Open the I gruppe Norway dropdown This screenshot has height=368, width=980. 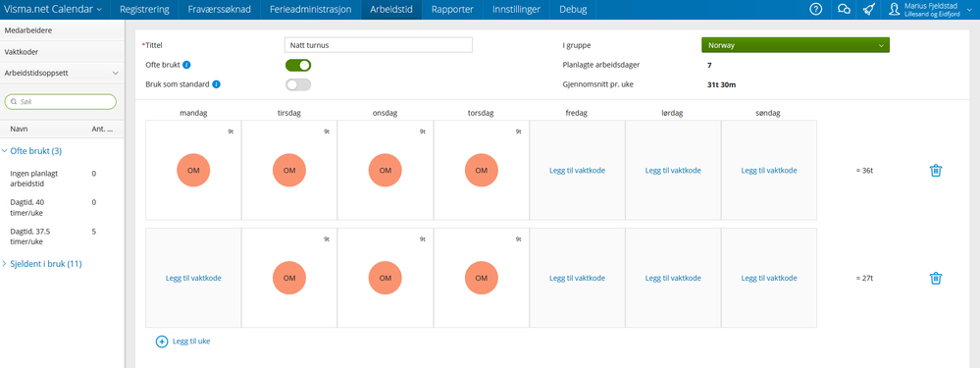click(795, 45)
